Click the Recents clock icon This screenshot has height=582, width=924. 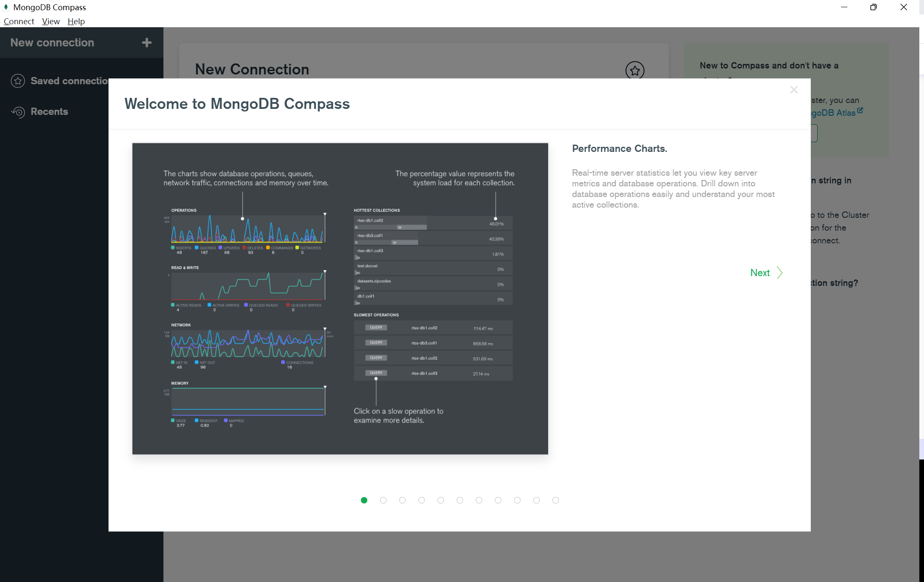click(18, 112)
